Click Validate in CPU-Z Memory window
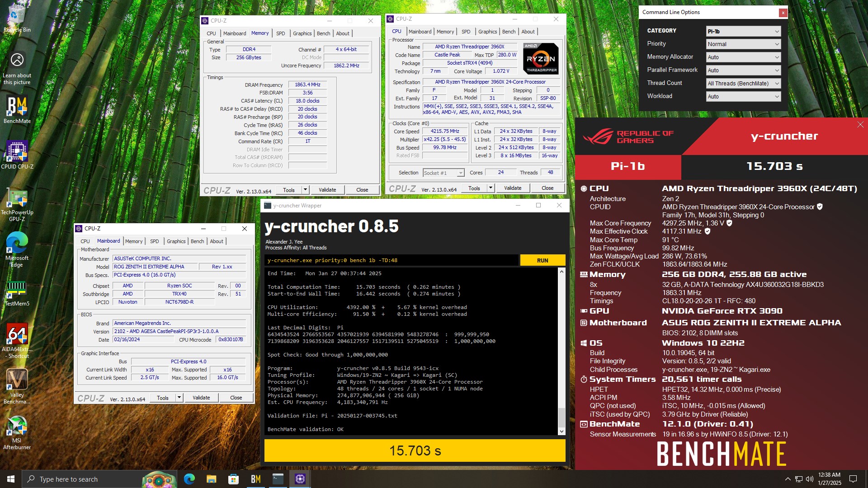 coord(327,190)
